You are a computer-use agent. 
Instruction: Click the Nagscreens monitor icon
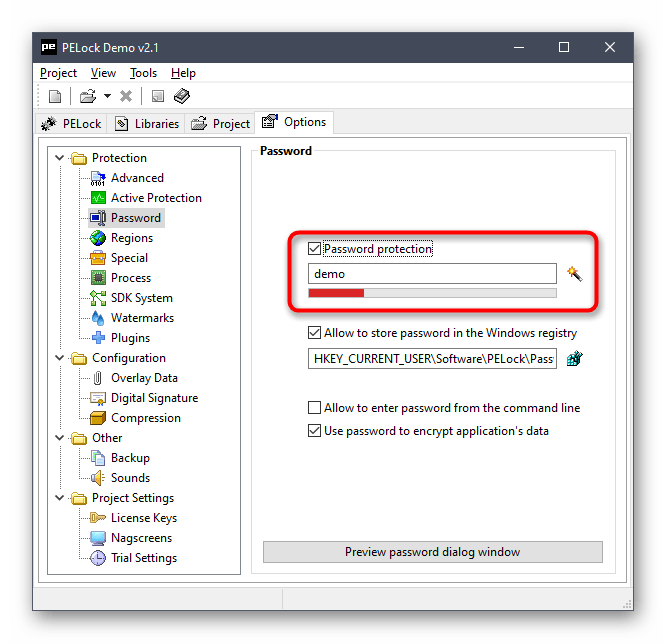(x=98, y=538)
